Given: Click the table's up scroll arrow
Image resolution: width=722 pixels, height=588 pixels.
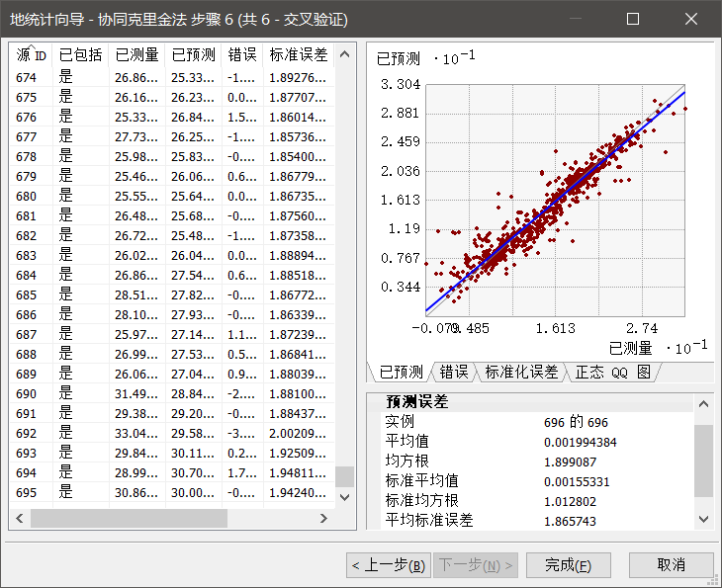Looking at the screenshot, I should click(344, 54).
